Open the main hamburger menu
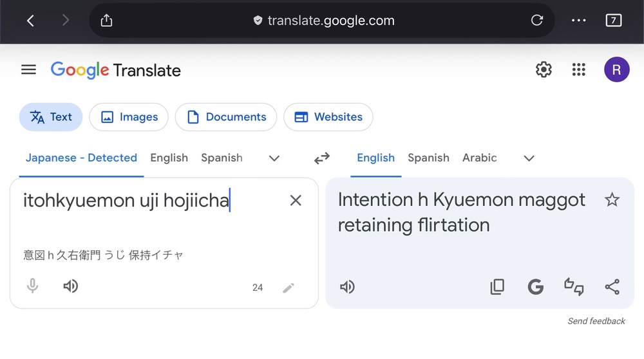This screenshot has height=359, width=644. 28,70
